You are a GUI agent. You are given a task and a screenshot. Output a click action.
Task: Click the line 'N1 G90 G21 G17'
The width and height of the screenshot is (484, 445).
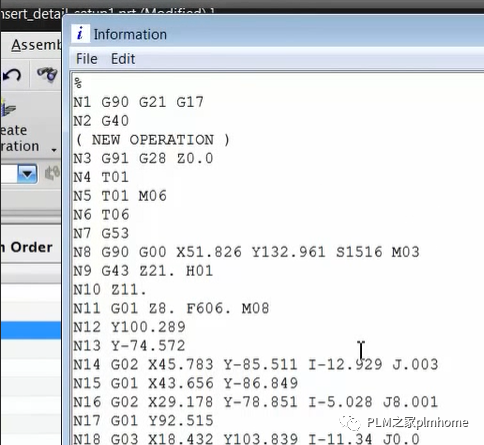tap(138, 102)
